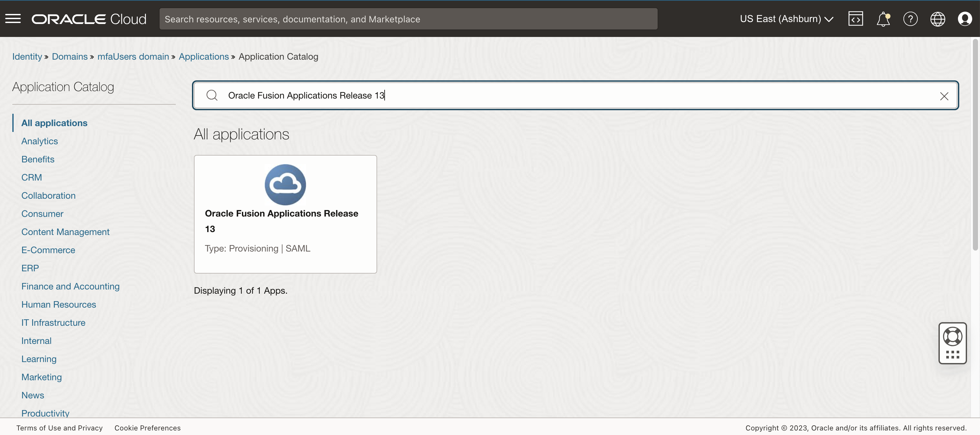
Task: Click the magnifier icon in catalog search
Action: (x=212, y=95)
